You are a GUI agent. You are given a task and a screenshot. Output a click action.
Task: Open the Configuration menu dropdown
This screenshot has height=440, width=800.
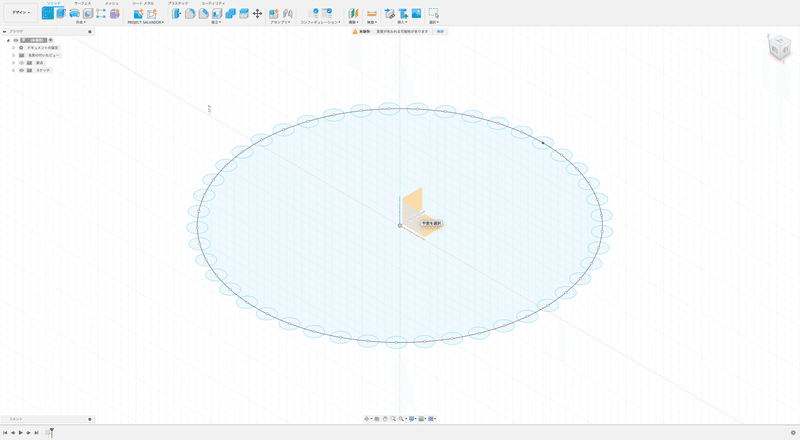click(320, 22)
